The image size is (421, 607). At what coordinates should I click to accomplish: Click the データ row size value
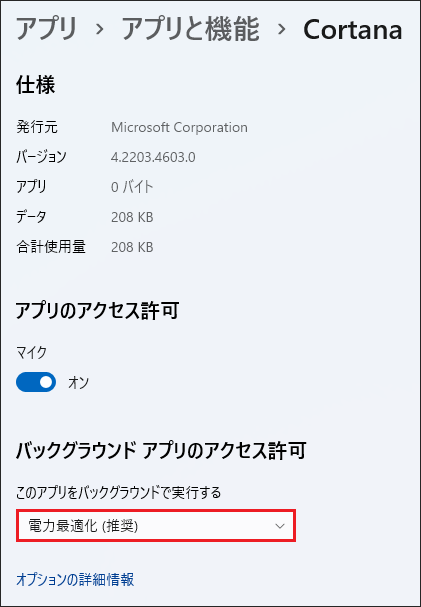point(132,217)
